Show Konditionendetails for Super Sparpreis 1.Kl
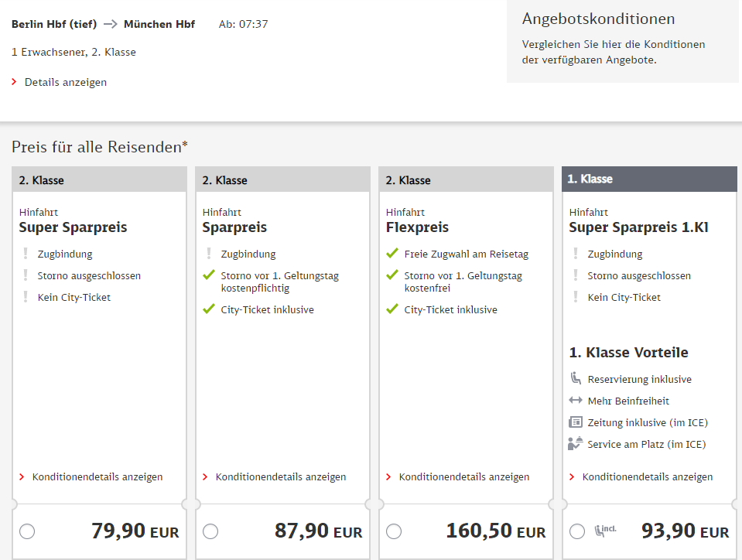 tap(648, 476)
